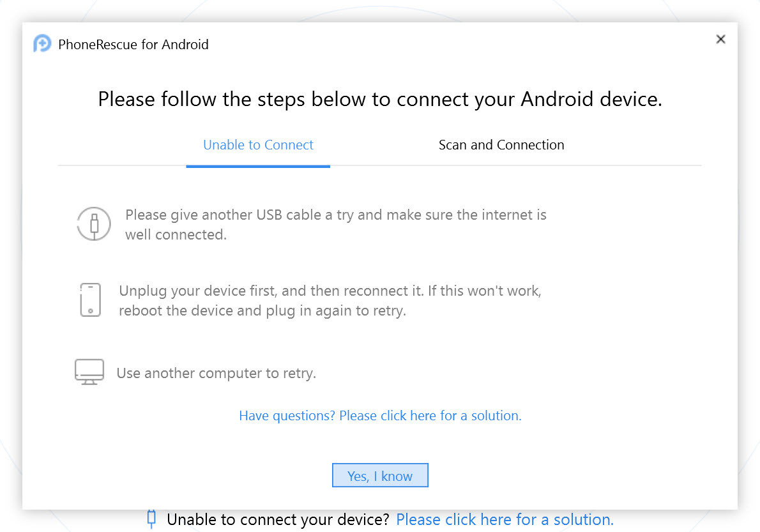This screenshot has height=532, width=760.
Task: Click the computer monitor icon
Action: click(89, 372)
